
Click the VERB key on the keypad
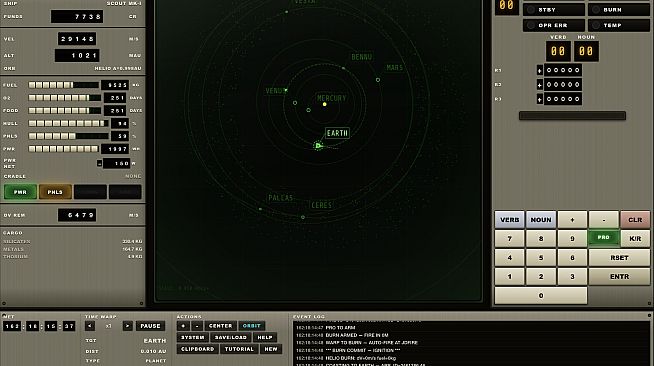click(x=509, y=220)
